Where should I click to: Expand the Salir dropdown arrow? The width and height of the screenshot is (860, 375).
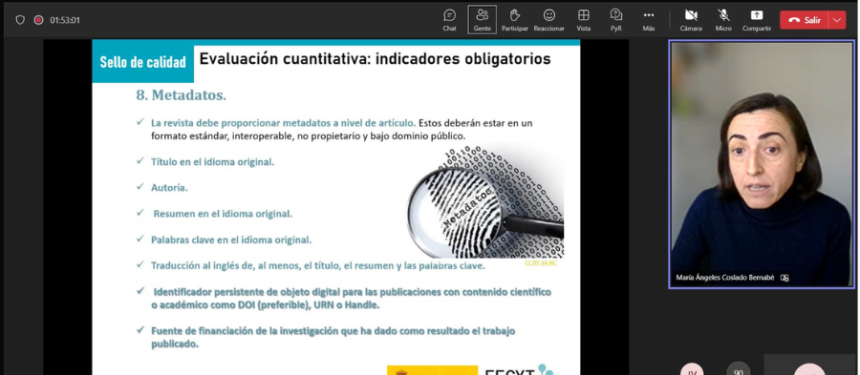tap(837, 20)
